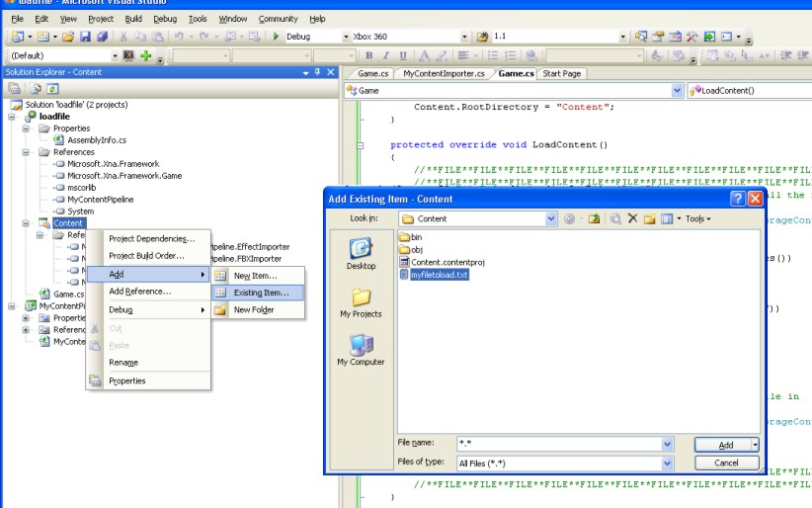Collapse the loadfile project node
The width and height of the screenshot is (812, 508).
tap(12, 117)
